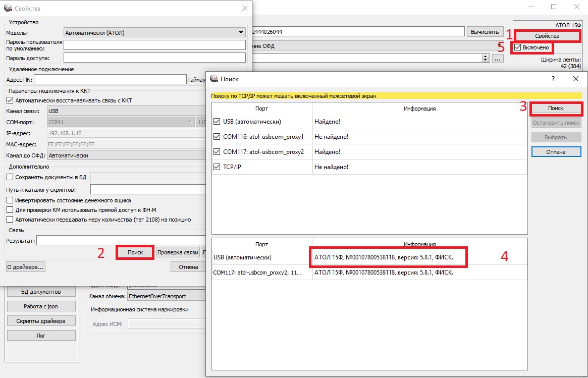The width and height of the screenshot is (588, 378).
Task: Click the Свойства button
Action: click(547, 36)
